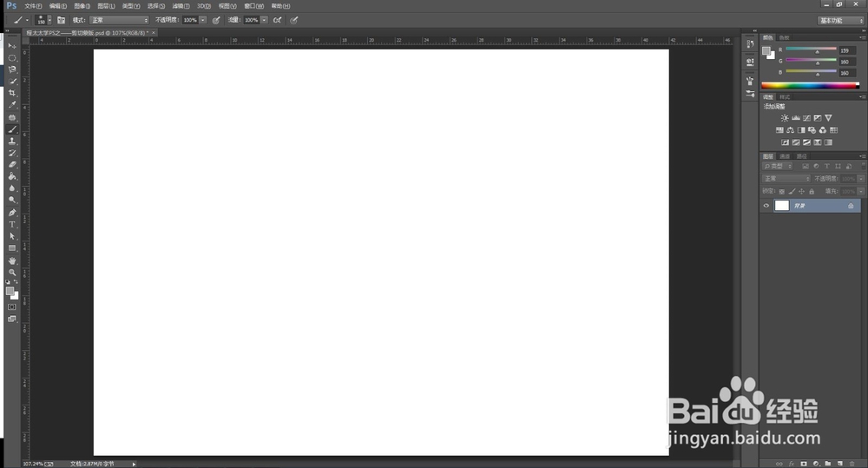Open the Properties panel icon
868x468 pixels.
coord(750,62)
